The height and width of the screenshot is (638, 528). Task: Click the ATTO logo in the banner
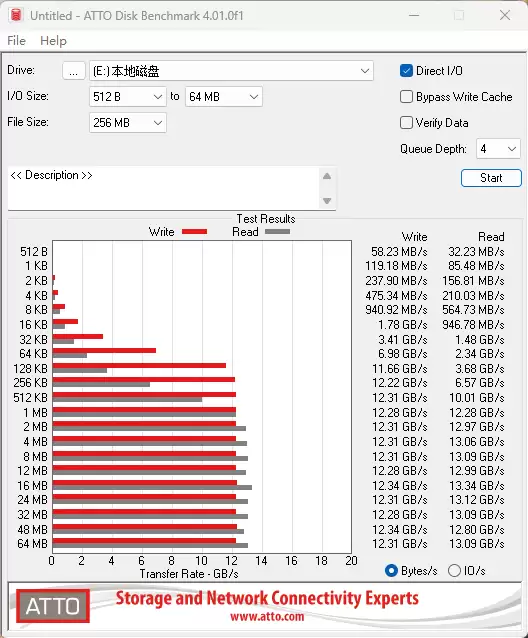click(x=53, y=606)
